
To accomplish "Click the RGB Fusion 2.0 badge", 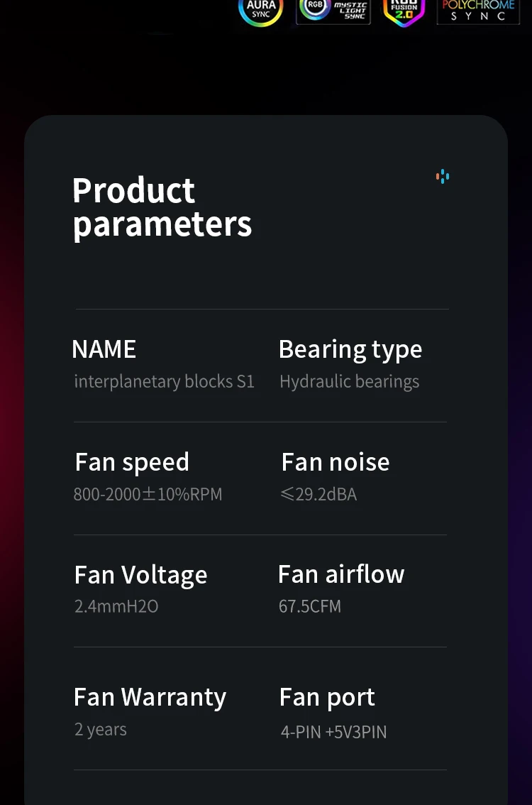I will pos(404,12).
